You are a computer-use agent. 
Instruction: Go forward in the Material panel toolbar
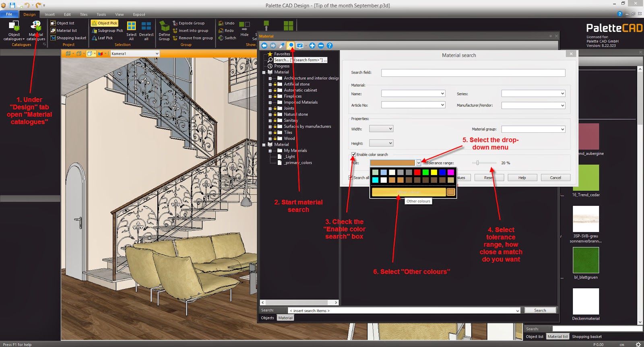click(x=273, y=45)
